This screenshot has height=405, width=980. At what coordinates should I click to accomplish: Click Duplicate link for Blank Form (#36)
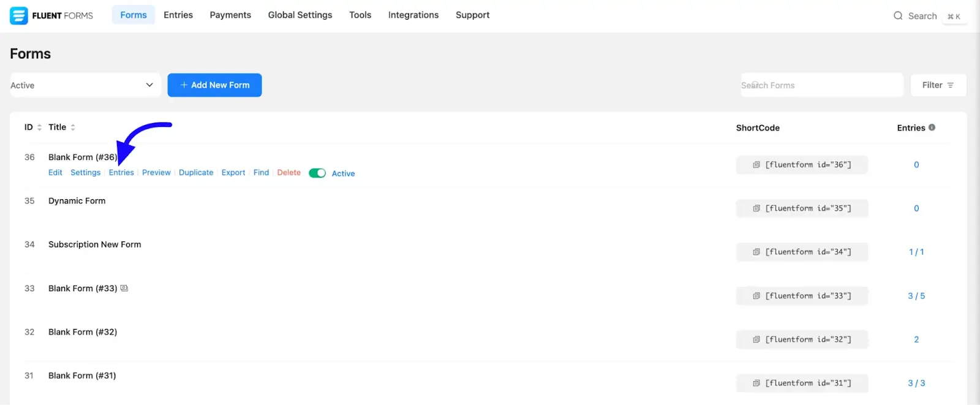click(196, 173)
